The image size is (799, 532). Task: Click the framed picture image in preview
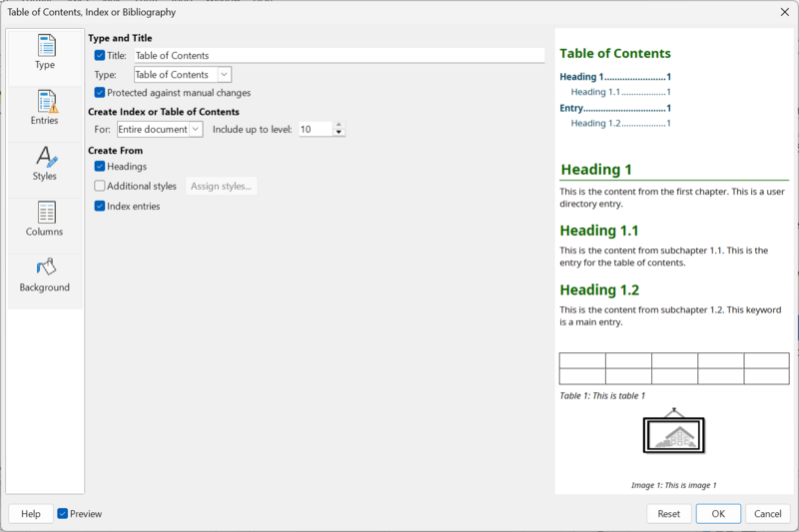click(673, 431)
